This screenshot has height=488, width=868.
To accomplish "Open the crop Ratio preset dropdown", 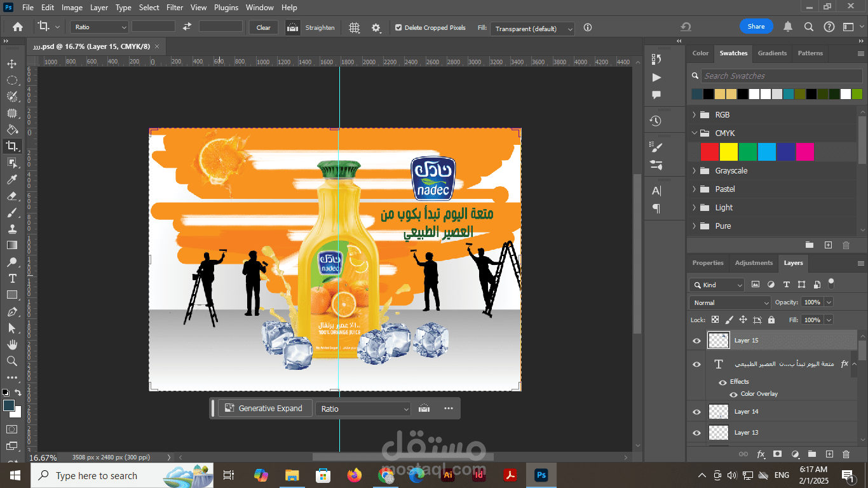I will point(99,27).
